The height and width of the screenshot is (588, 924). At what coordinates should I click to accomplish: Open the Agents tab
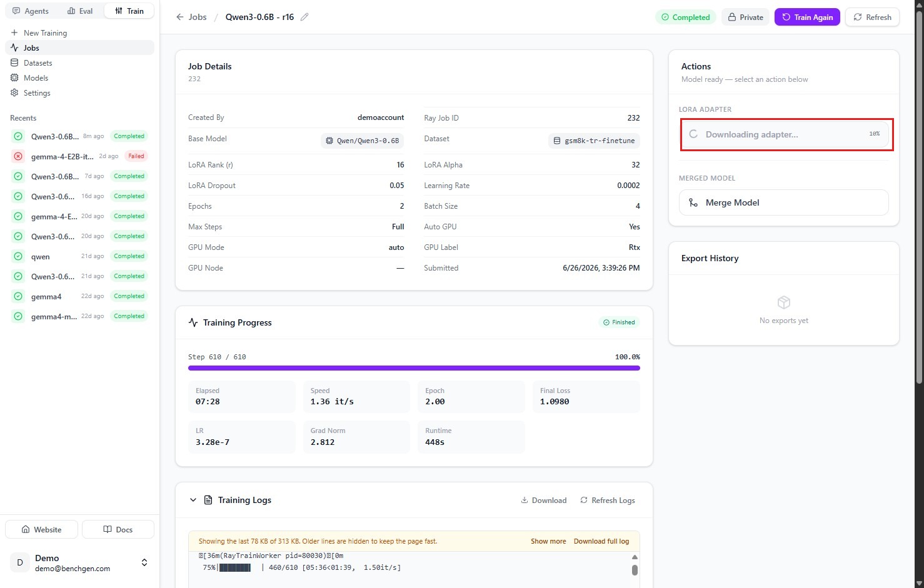pos(30,11)
